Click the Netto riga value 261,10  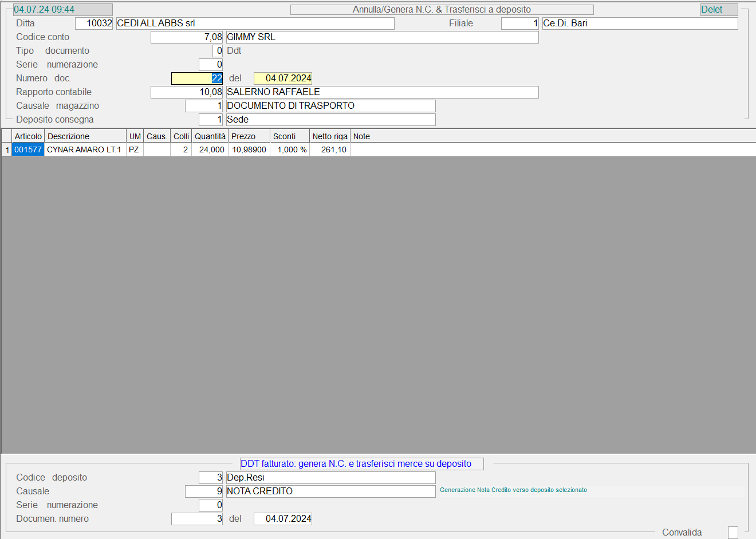(330, 149)
